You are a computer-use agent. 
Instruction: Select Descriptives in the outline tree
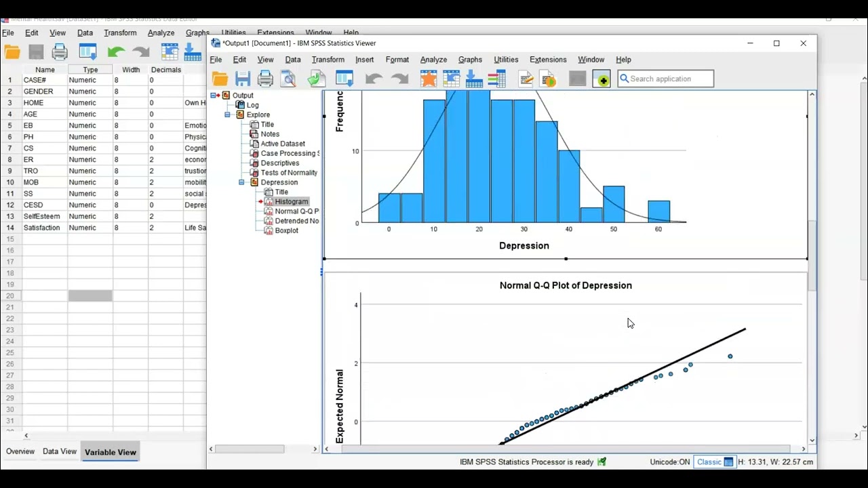pos(280,163)
